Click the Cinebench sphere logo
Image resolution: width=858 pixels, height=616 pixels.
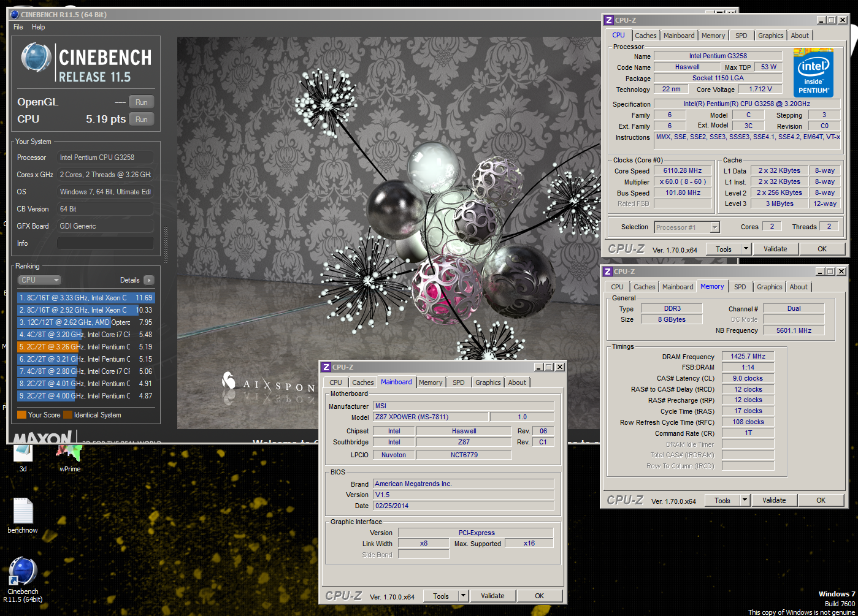click(36, 58)
